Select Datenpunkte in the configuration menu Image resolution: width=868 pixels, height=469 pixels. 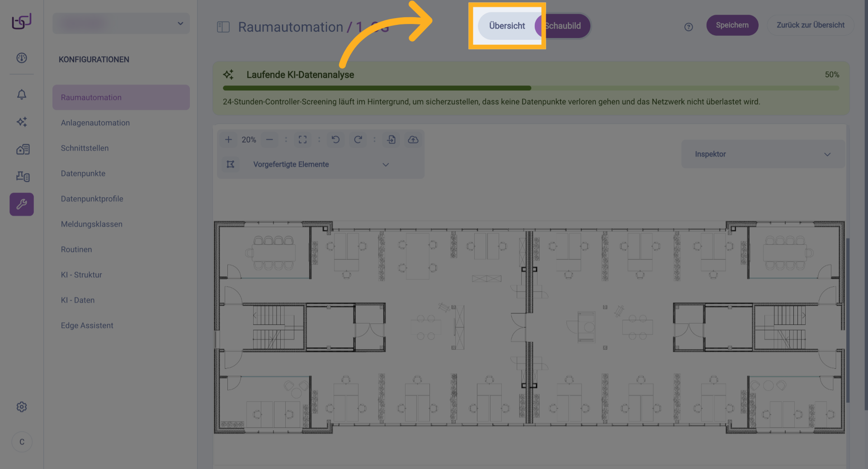pos(83,174)
